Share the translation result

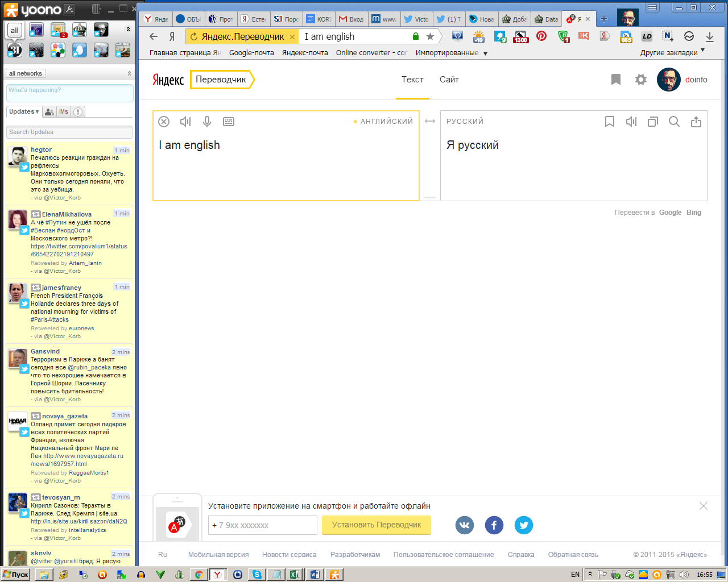pyautogui.click(x=696, y=122)
